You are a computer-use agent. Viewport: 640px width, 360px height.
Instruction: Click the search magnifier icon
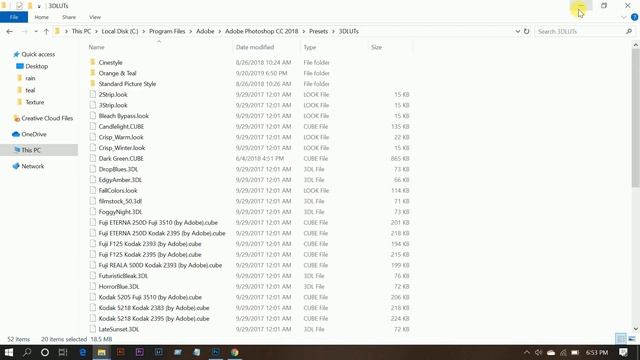[x=629, y=31]
